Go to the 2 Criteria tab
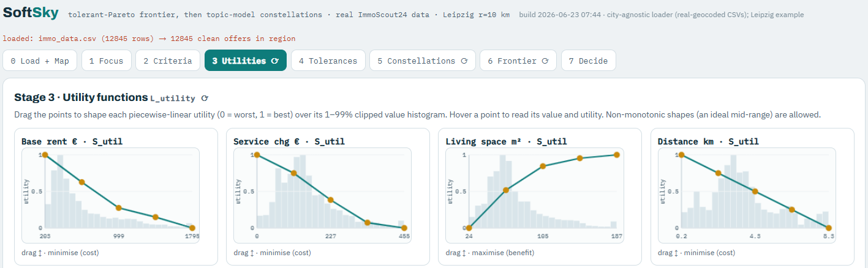This screenshot has width=868, height=268. coord(168,61)
